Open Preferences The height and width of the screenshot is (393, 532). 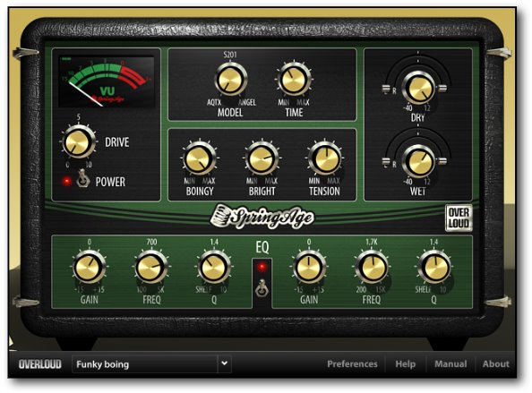pos(352,363)
